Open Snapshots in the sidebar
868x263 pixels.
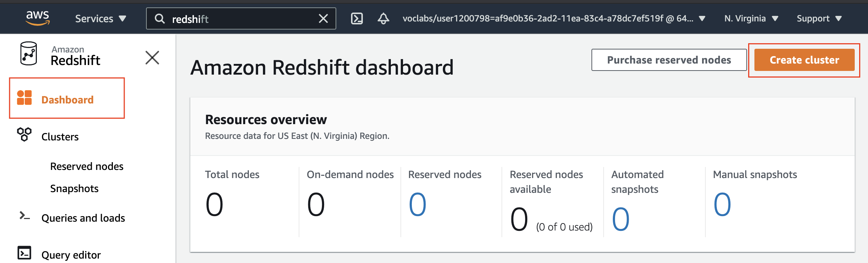(x=74, y=188)
